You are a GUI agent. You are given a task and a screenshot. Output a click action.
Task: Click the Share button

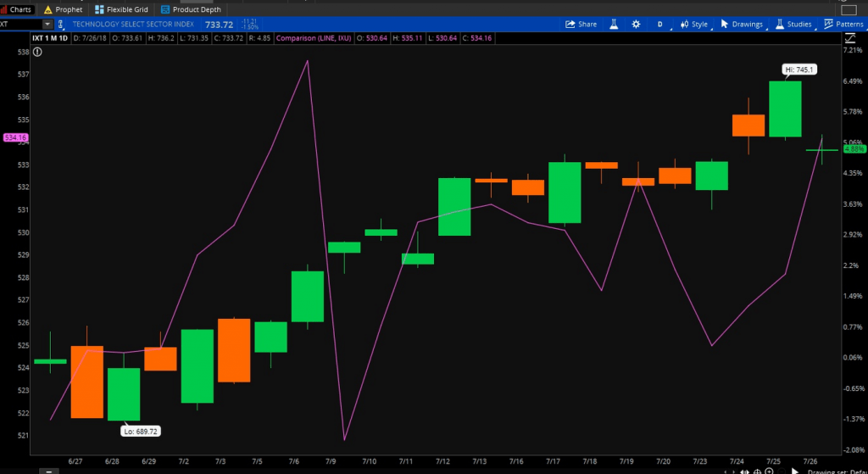point(581,25)
